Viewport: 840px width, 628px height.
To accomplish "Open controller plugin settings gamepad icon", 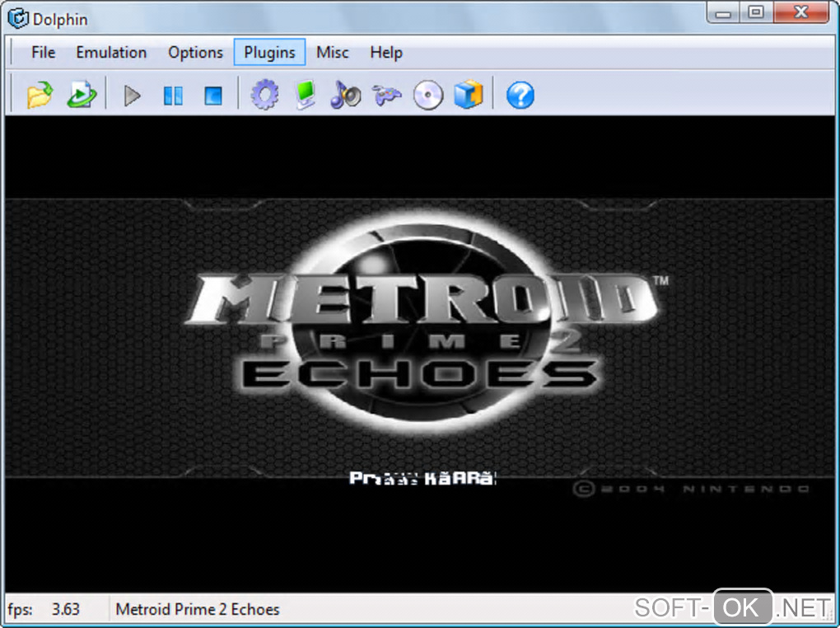I will [x=387, y=95].
